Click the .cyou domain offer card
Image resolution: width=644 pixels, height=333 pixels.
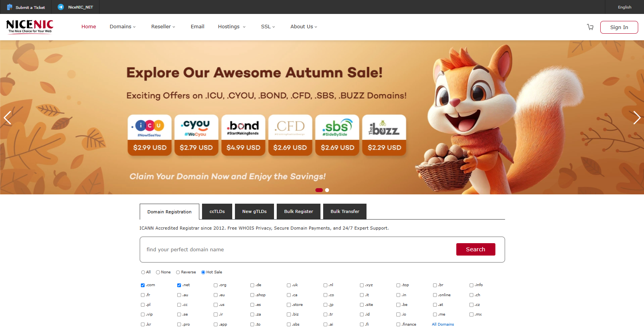tap(197, 135)
